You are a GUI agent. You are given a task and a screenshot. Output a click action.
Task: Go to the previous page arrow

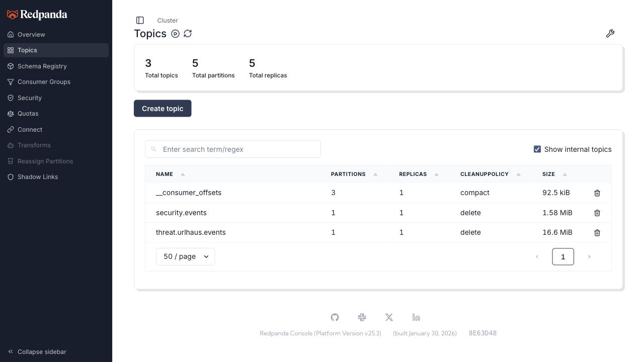coord(537,256)
